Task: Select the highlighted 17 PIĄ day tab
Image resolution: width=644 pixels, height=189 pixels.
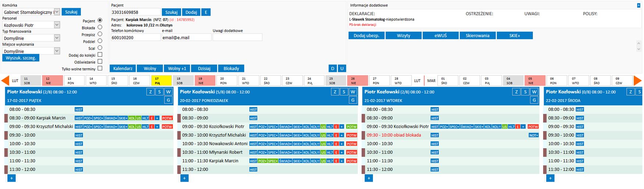Action: pos(161,81)
